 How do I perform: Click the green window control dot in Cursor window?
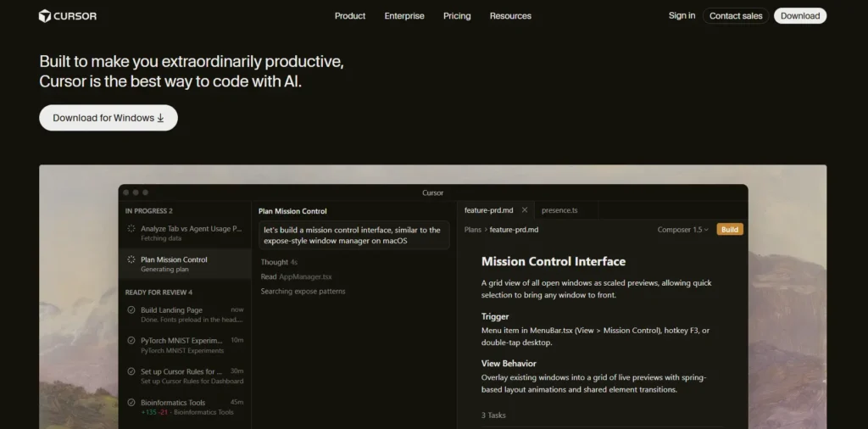pos(145,192)
